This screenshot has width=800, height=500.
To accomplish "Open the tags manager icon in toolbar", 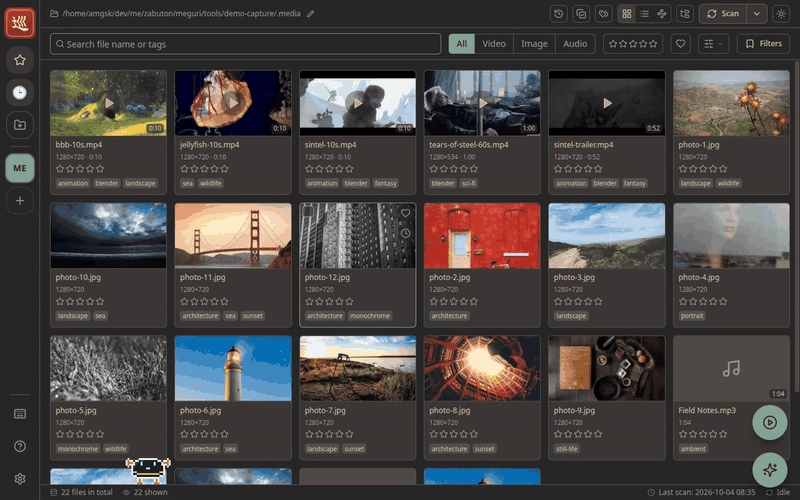I will pyautogui.click(x=604, y=14).
